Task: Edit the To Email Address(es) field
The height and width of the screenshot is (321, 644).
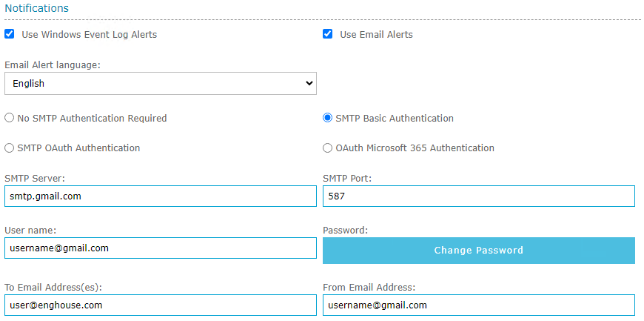Action: 161,305
